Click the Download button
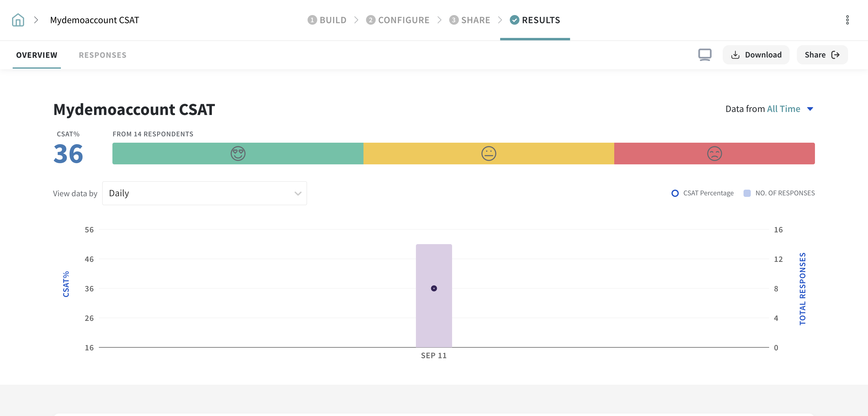The image size is (868, 416). click(756, 54)
